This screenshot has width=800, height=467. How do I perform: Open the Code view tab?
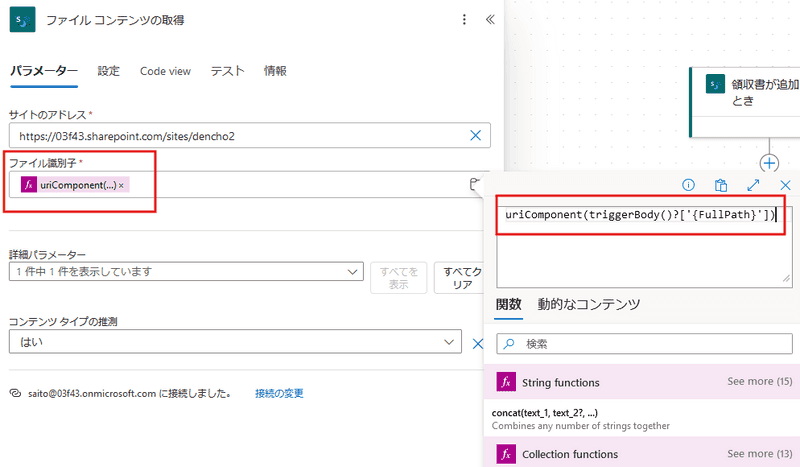[165, 71]
